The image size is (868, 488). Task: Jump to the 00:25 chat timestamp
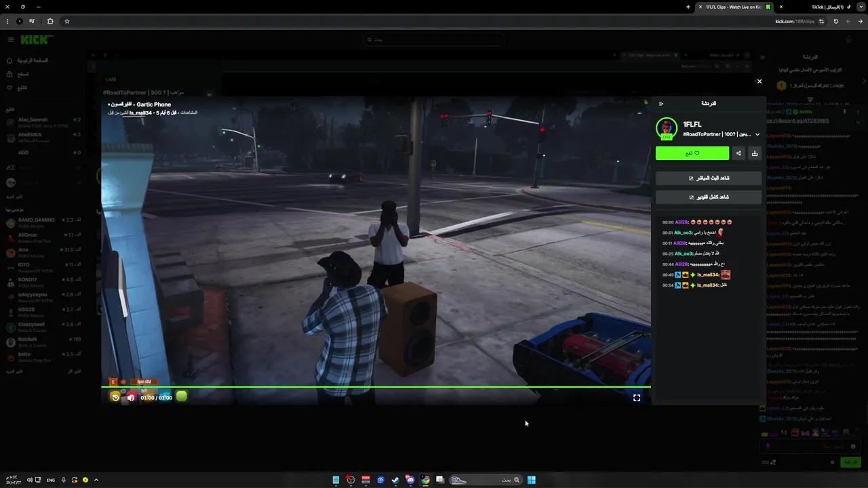[668, 254]
